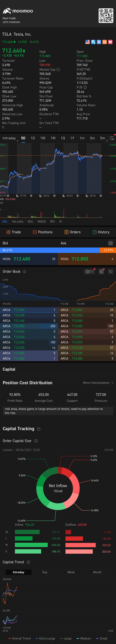
Task: Switch chart to 1W period
Action: (x=43, y=138)
